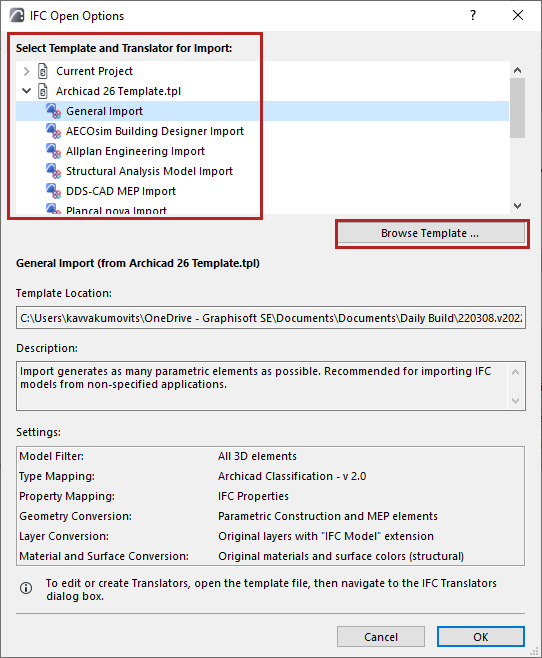542x658 pixels.
Task: Click the Cancel button
Action: [x=381, y=637]
